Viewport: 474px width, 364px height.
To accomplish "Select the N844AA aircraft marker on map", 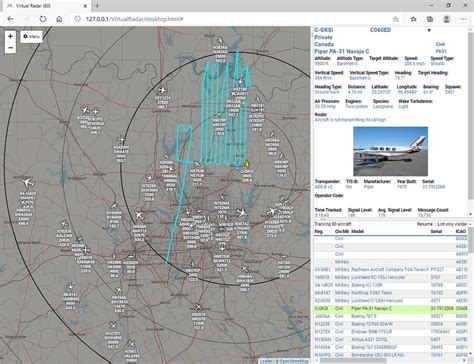I will point(245,269).
